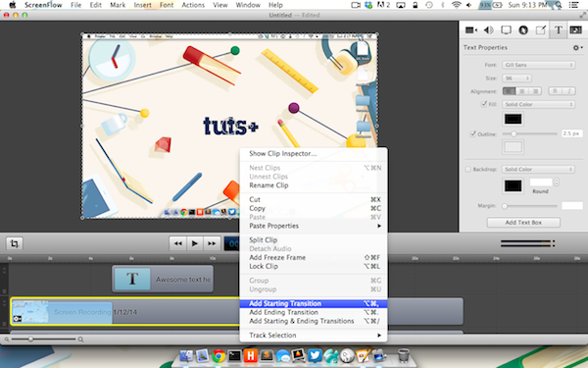Viewport: 588px width, 368px height.
Task: Open Finder from the Dock
Action: (x=186, y=355)
